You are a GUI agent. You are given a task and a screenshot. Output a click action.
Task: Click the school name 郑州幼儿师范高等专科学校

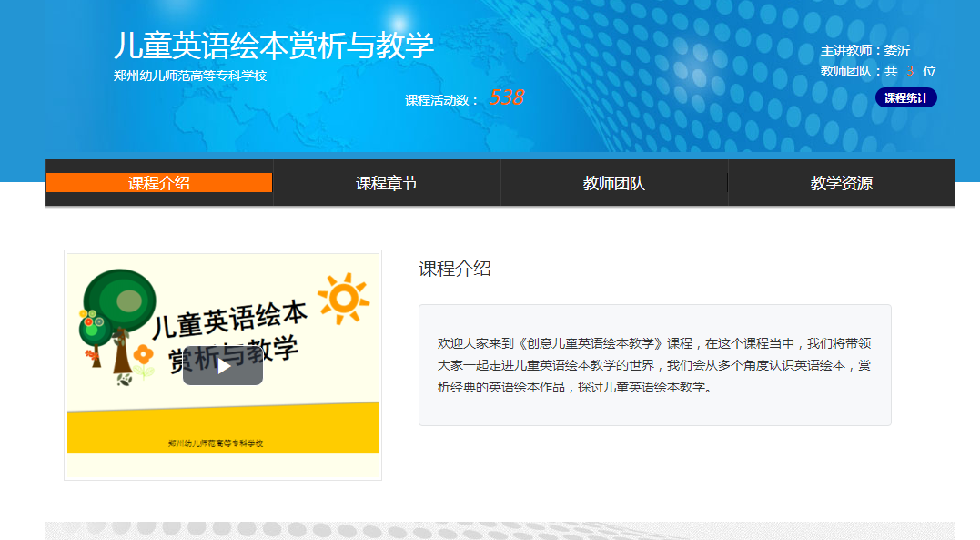point(190,76)
